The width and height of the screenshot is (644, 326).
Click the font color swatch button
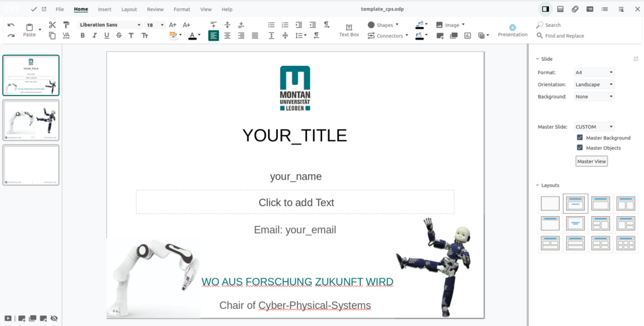pyautogui.click(x=192, y=36)
